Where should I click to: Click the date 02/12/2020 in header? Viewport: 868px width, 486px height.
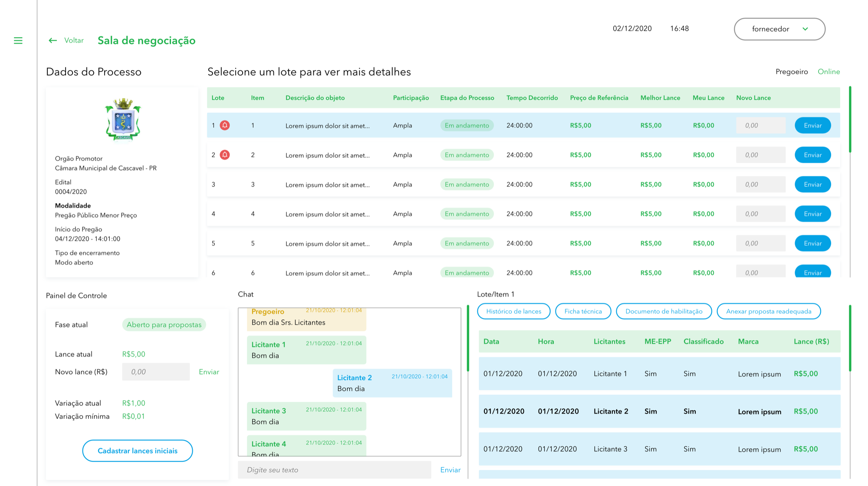coord(632,29)
